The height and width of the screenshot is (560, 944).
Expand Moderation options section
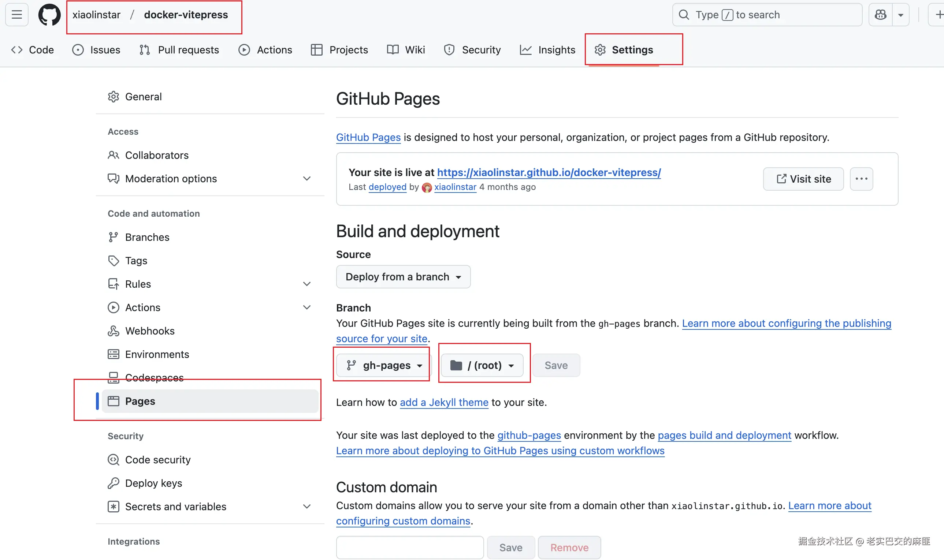point(306,179)
